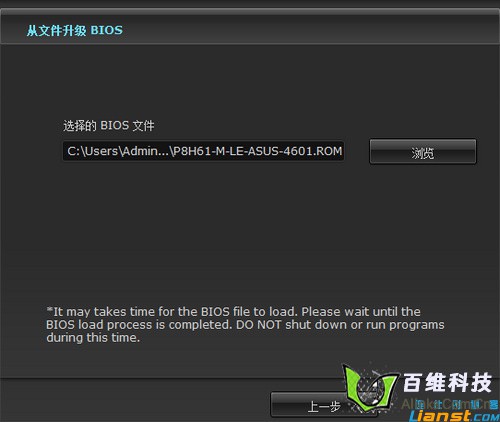Click the 百维科技 watermark text
Image resolution: width=500 pixels, height=422 pixels.
tap(447, 382)
